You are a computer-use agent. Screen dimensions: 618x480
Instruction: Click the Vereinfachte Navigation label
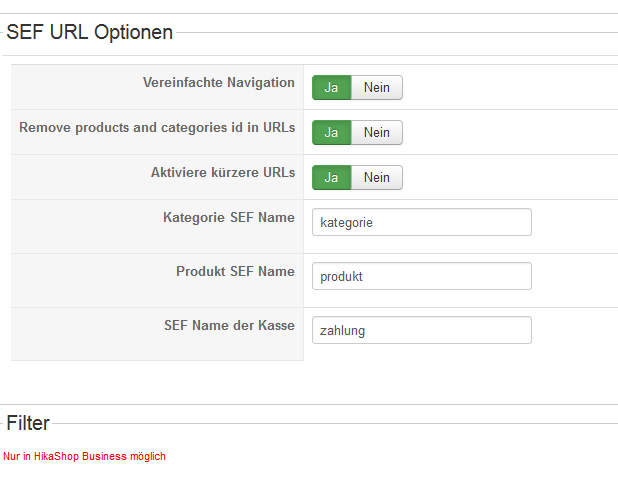coord(218,83)
